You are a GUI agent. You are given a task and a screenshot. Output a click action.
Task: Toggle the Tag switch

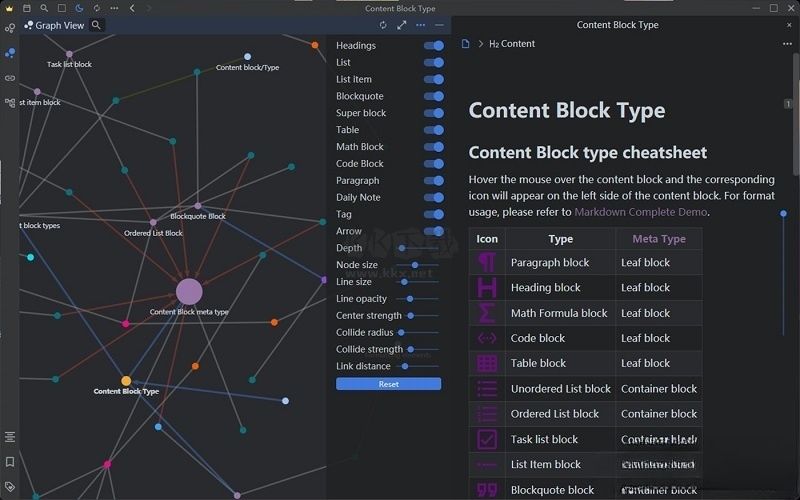point(434,214)
